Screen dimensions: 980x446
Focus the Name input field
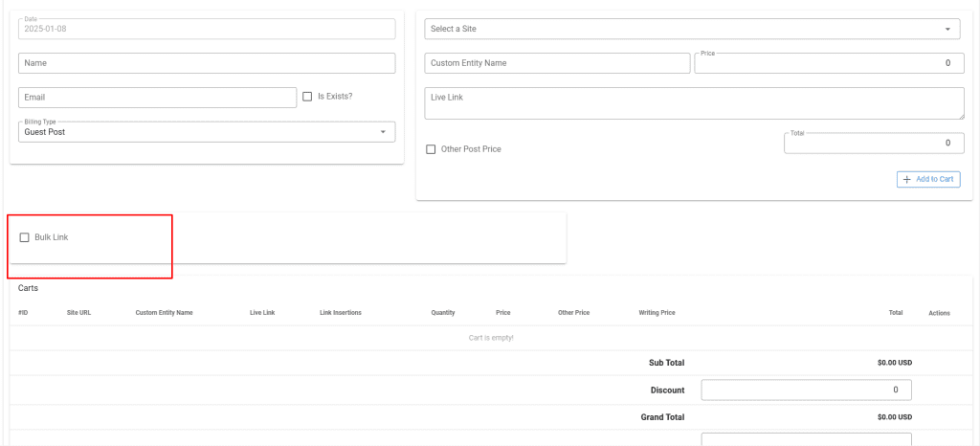[x=207, y=63]
